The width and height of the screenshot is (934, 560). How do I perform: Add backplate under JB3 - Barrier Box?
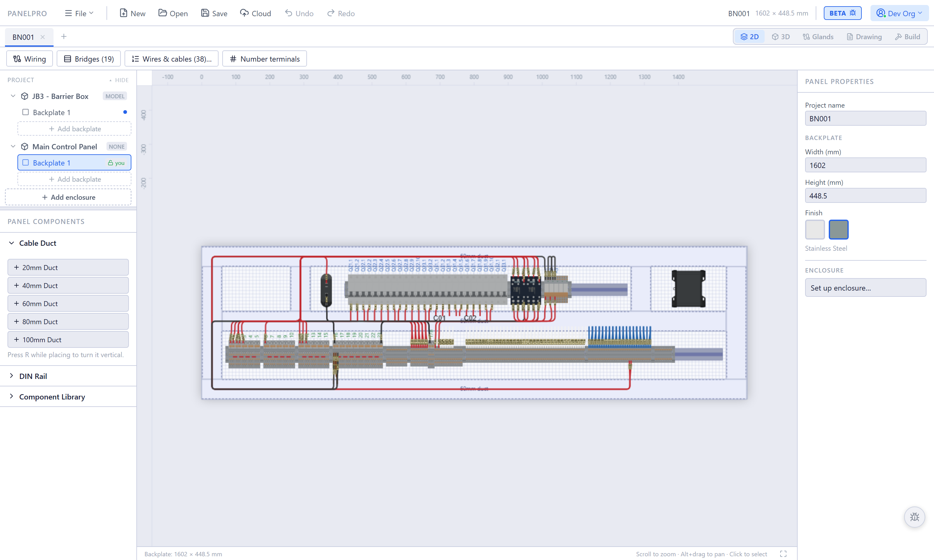coord(74,129)
